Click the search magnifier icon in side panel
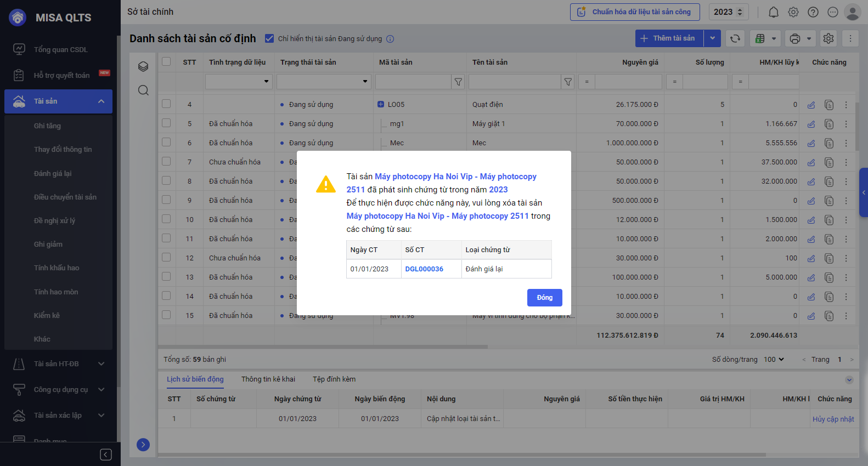The width and height of the screenshot is (868, 466). click(143, 90)
